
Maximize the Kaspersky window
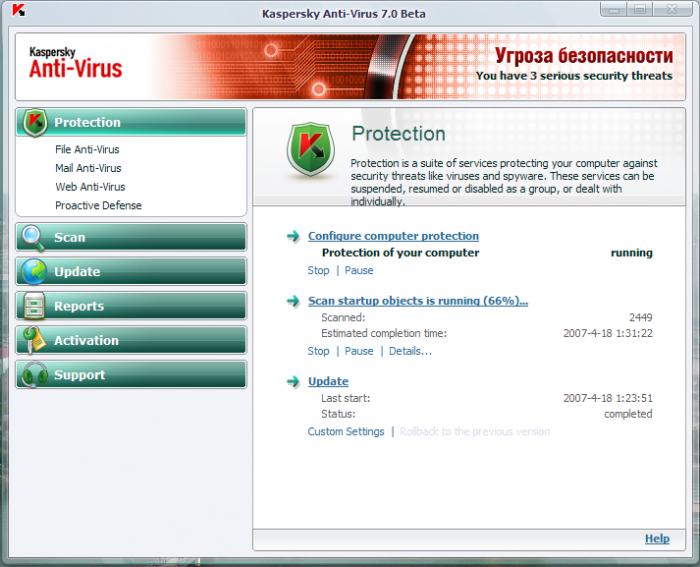click(x=640, y=9)
